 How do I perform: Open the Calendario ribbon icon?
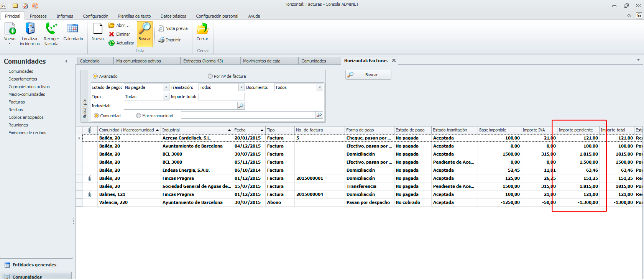coord(73,29)
